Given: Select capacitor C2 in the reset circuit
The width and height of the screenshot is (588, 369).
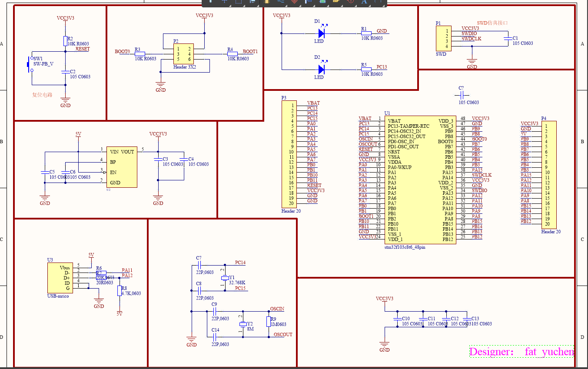Looking at the screenshot, I should 65,71.
